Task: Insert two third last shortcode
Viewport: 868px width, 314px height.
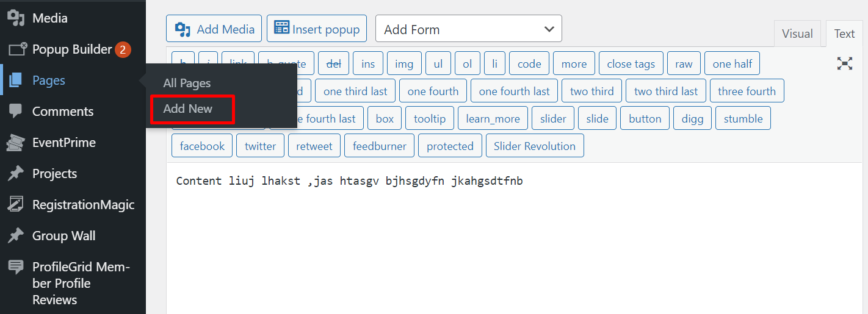Action: [x=666, y=91]
